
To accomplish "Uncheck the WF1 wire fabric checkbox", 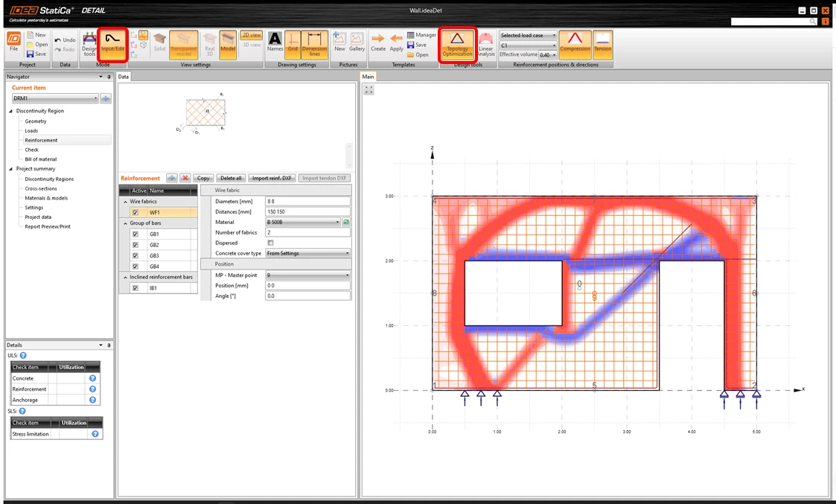I will [x=135, y=212].
